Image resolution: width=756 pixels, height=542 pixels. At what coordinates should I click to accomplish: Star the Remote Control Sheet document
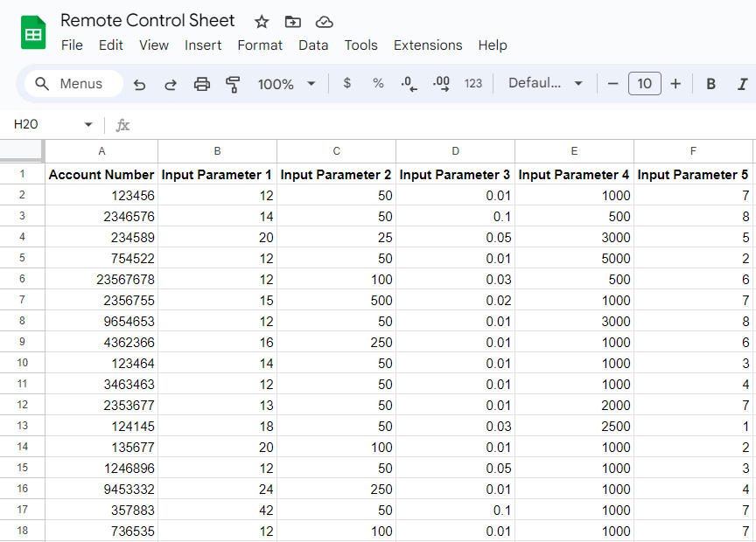[262, 22]
